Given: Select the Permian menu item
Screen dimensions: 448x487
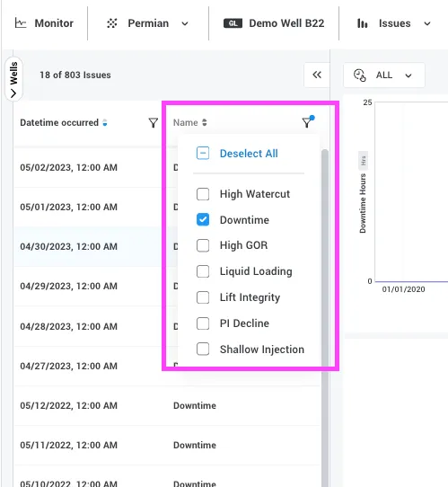Looking at the screenshot, I should [x=148, y=23].
